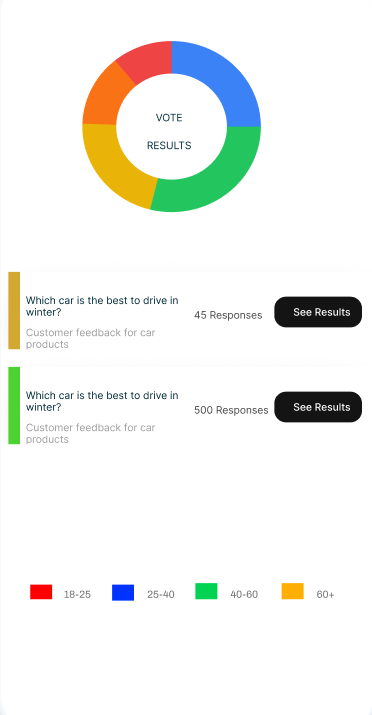372x715 pixels.
Task: Open the first poll question title
Action: (x=102, y=306)
